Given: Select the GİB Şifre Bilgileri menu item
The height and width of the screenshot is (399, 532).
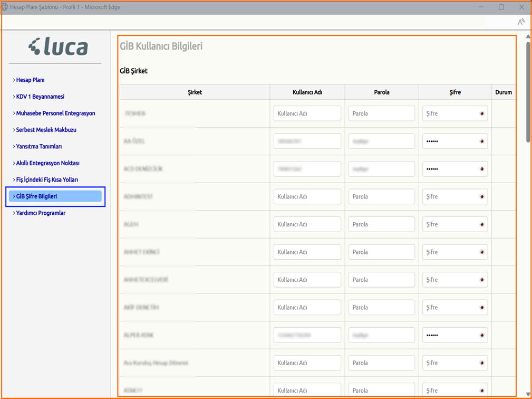Looking at the screenshot, I should tap(55, 196).
